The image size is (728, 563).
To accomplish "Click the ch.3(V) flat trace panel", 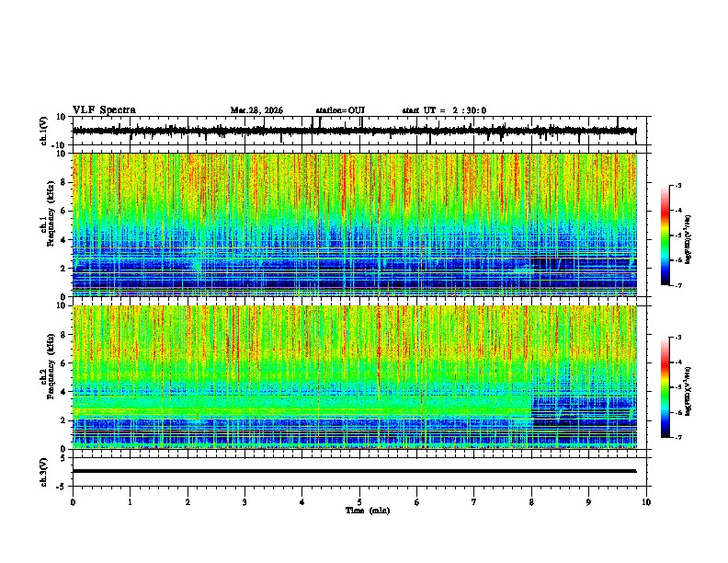I will (x=359, y=472).
